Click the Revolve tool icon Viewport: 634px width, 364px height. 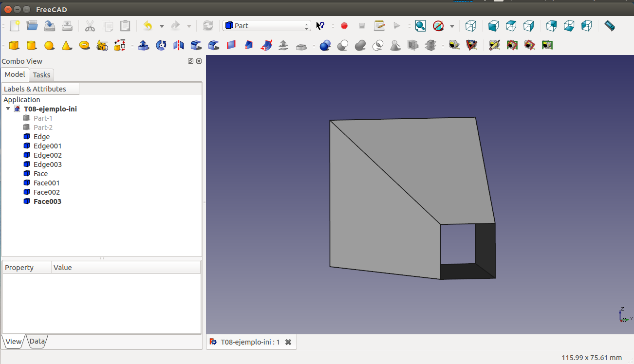[161, 45]
